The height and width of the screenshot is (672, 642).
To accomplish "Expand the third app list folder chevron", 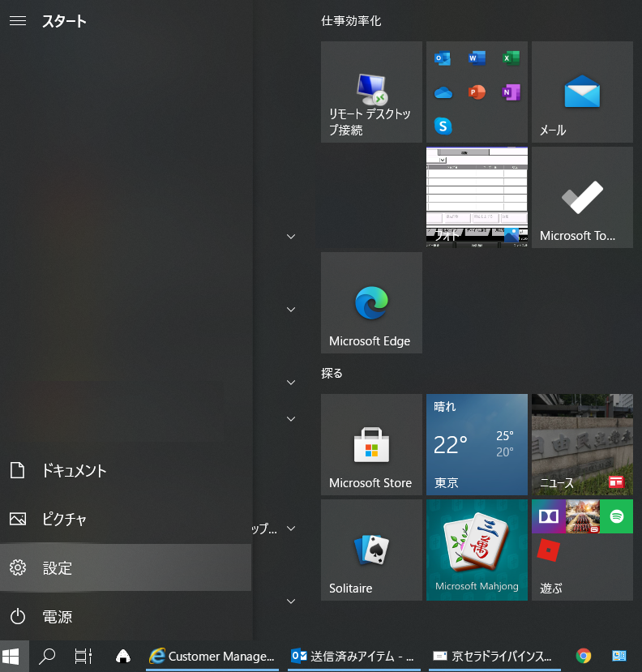I will [291, 383].
